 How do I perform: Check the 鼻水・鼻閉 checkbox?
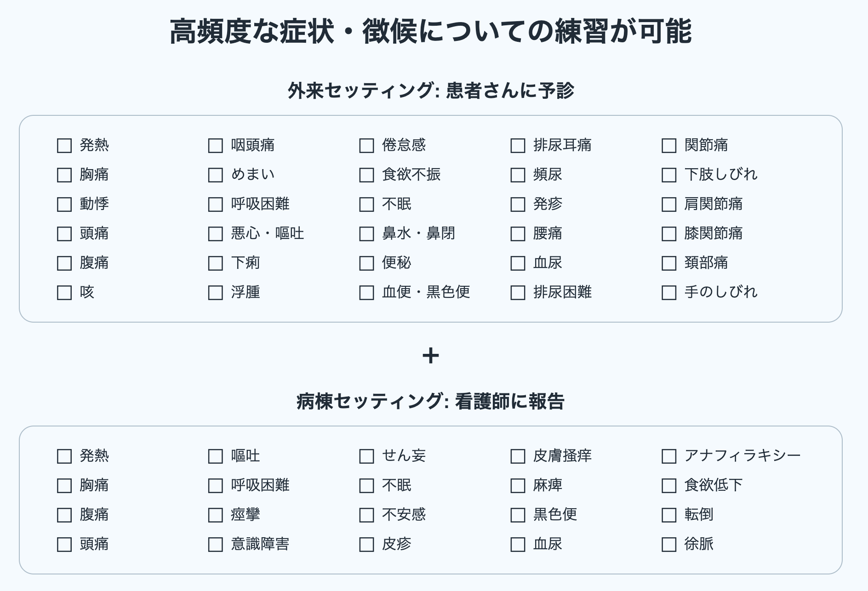[366, 234]
